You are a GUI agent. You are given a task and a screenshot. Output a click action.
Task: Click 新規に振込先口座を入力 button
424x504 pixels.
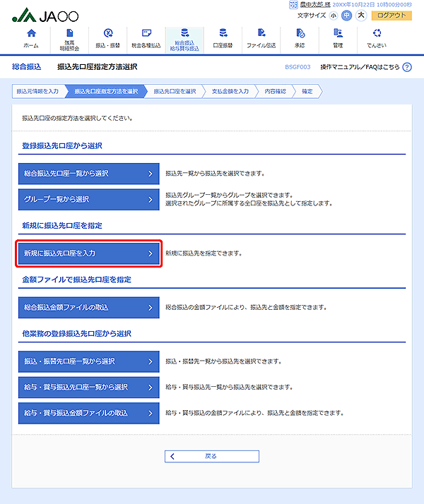coord(88,253)
